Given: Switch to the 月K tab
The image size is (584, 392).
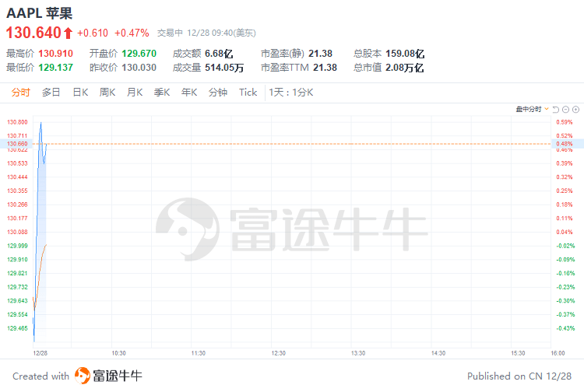Looking at the screenshot, I should pos(135,93).
